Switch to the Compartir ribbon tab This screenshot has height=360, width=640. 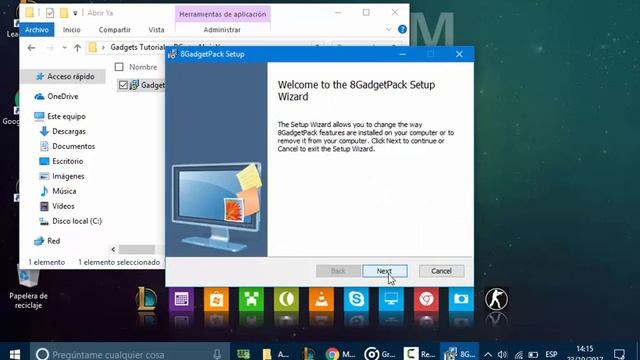point(115,30)
